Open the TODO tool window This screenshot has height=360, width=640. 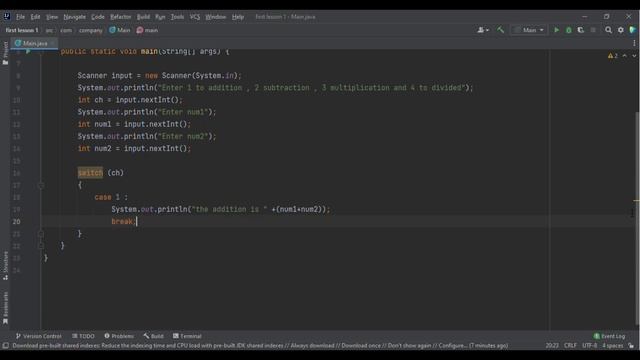click(83, 336)
